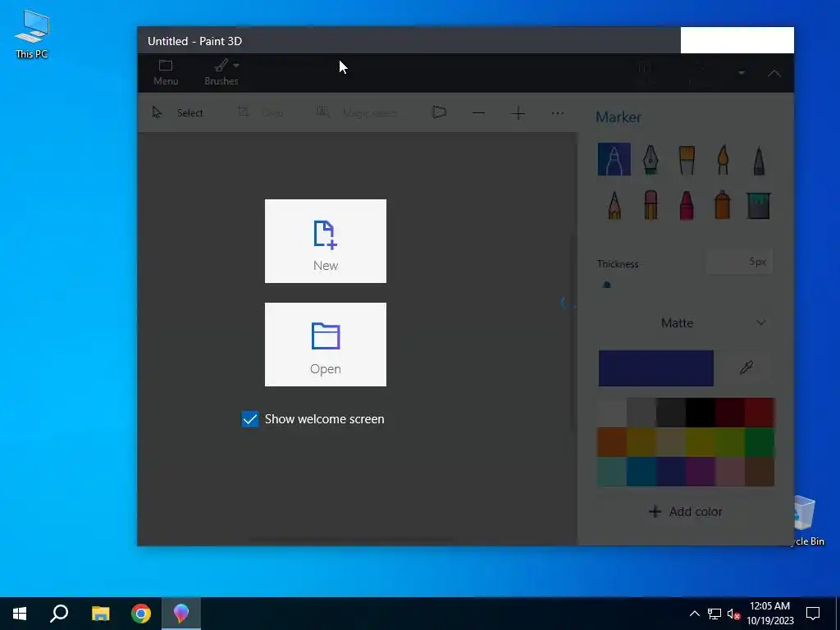Pick the indigo swatch in the palette grid
This screenshot has width=840, height=630.
coord(671,472)
